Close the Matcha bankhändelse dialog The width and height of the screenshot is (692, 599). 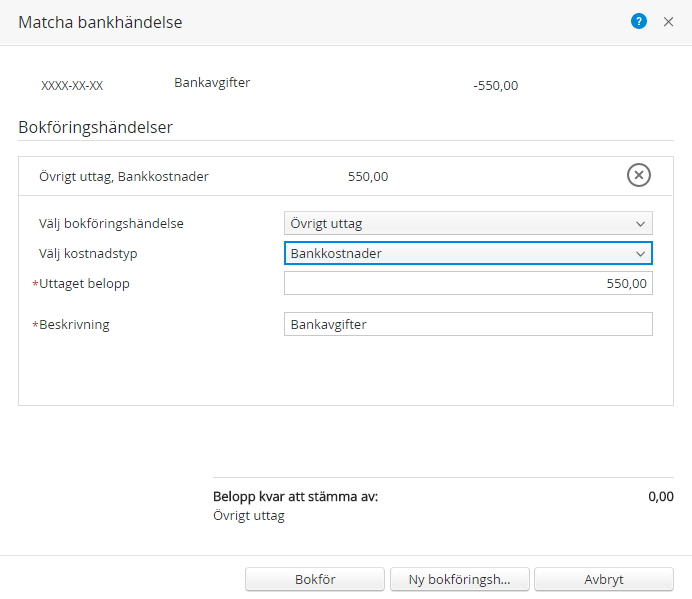tap(668, 22)
